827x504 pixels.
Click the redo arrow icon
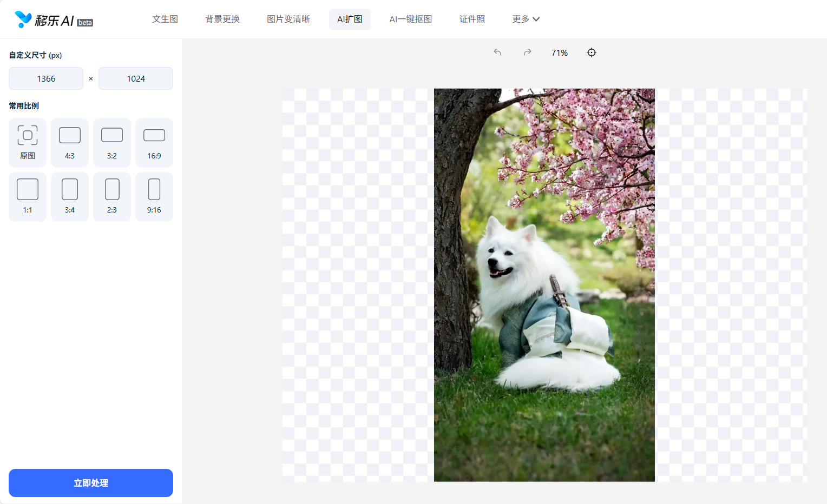coord(527,52)
